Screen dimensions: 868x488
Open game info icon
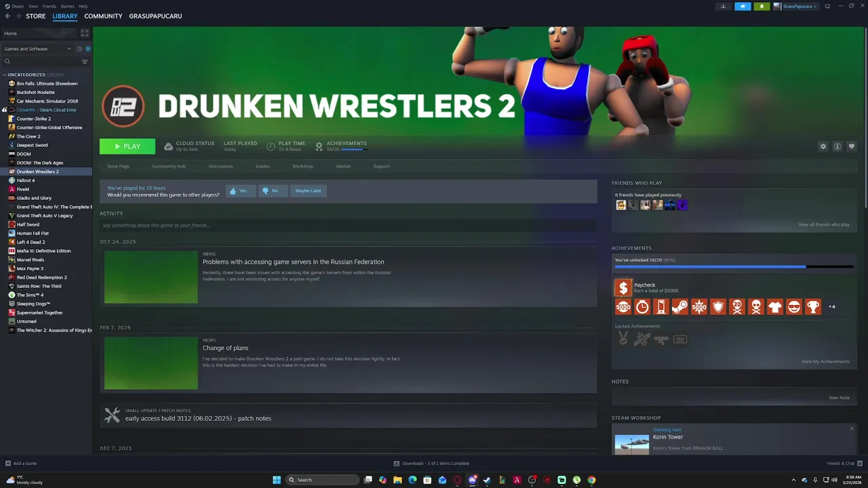[837, 146]
